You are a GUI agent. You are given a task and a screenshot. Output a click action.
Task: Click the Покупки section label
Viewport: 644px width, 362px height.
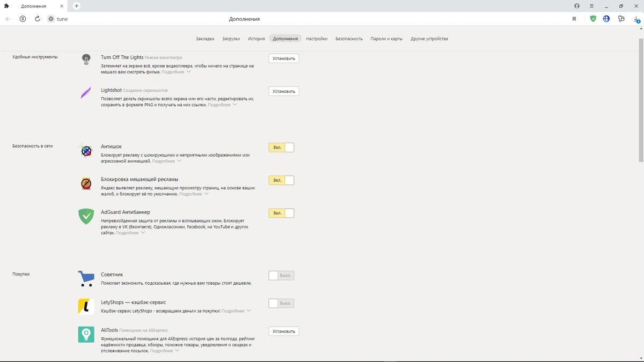pos(21,274)
